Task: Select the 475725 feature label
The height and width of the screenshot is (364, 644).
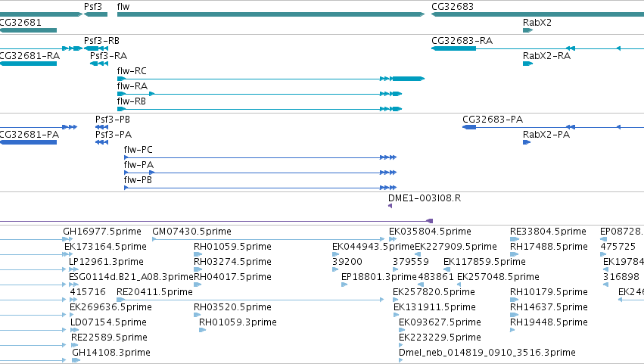Action: (x=618, y=247)
